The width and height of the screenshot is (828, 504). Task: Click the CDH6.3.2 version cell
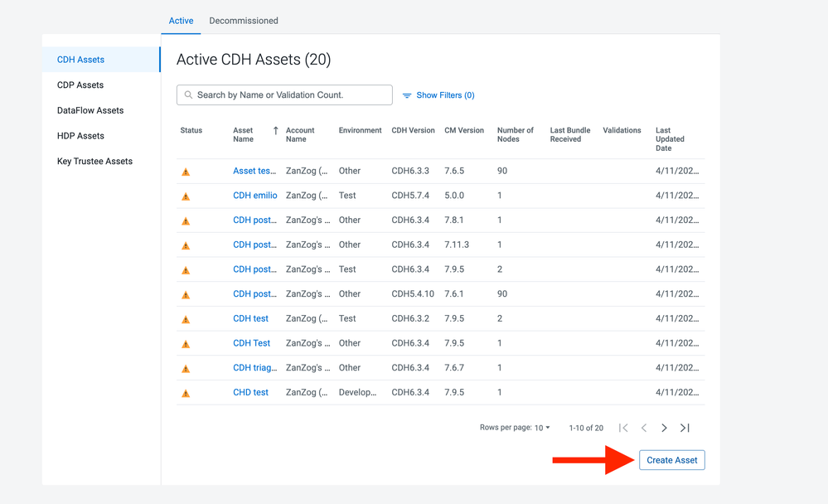pos(410,318)
